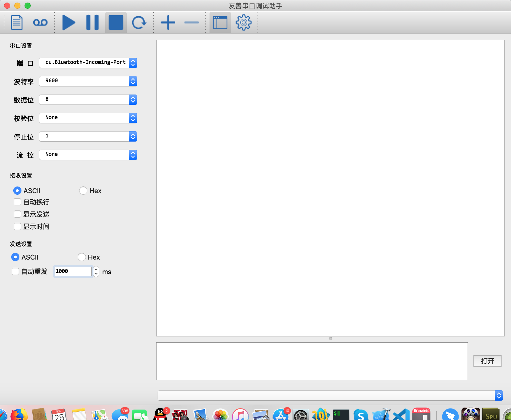Open App Store from the Dock
This screenshot has height=420, width=511.
(281, 414)
